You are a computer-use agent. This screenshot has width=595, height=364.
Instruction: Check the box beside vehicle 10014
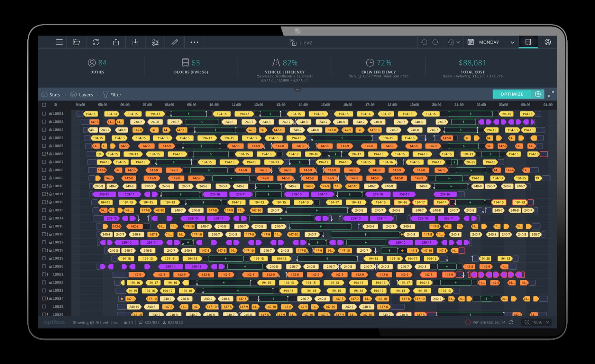(x=44, y=218)
